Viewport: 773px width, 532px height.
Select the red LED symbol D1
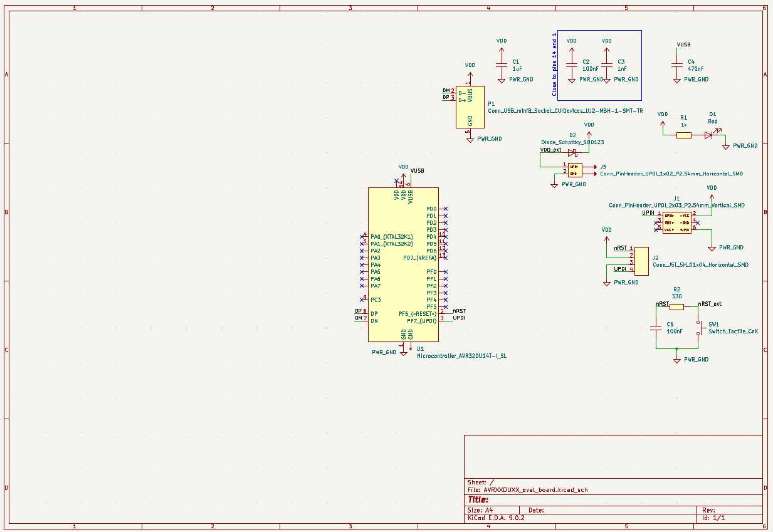pos(708,135)
